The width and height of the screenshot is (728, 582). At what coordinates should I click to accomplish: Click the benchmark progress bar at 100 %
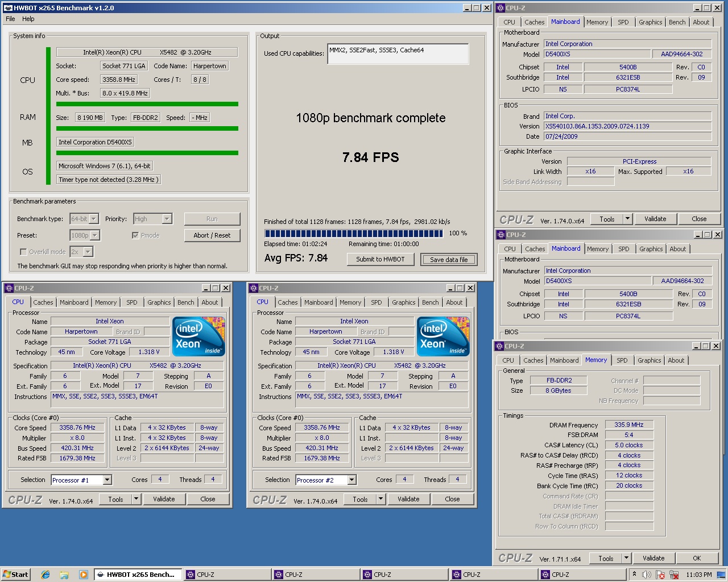point(354,233)
